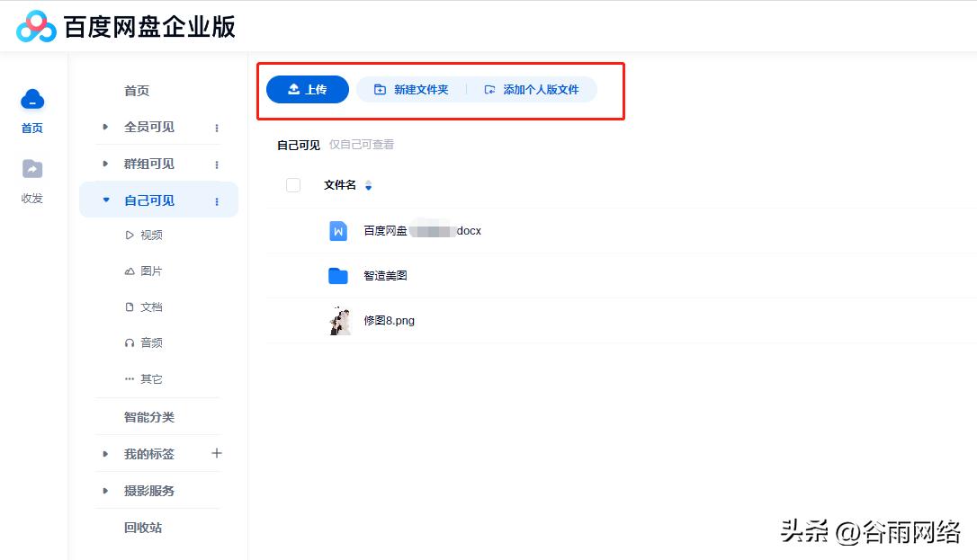977x560 pixels.
Task: Open the options menu for 群组可见
Action: [x=216, y=164]
